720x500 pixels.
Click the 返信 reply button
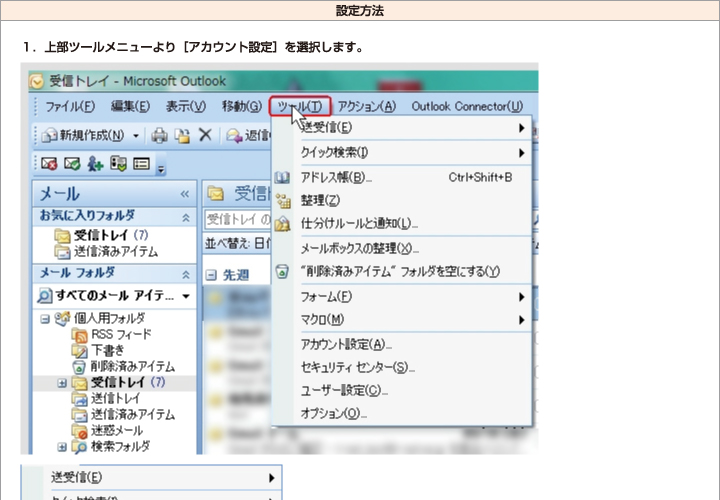pos(248,135)
